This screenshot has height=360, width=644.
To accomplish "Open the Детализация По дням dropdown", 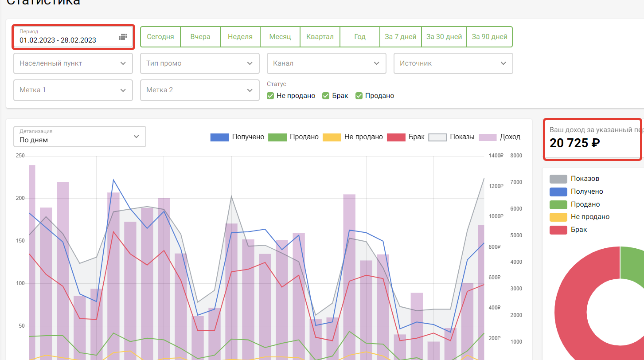I will (80, 137).
